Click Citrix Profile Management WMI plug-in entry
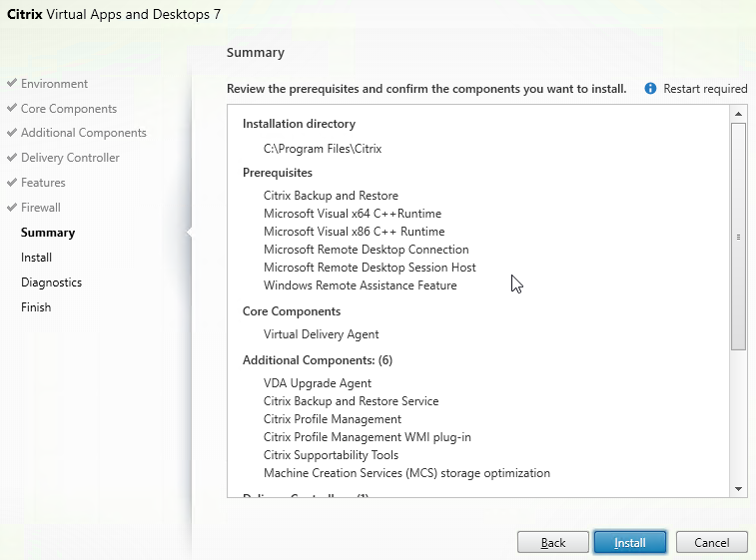Image resolution: width=756 pixels, height=560 pixels. click(x=367, y=437)
